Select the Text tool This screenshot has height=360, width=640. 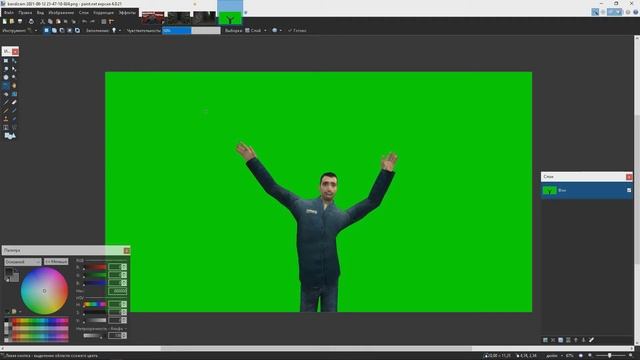(x=6, y=127)
